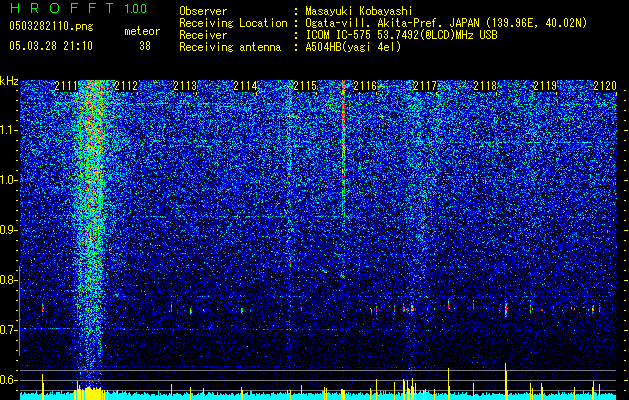Click the 2113 time marker
The width and height of the screenshot is (629, 400).
(186, 86)
